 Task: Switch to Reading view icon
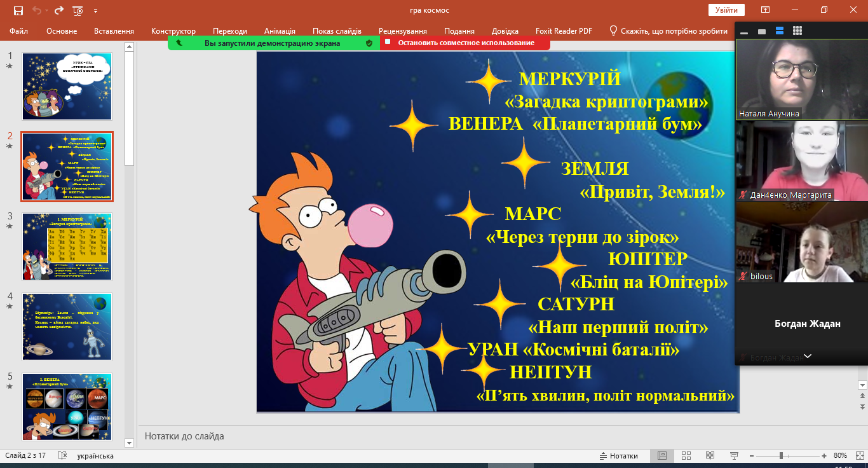coord(710,456)
